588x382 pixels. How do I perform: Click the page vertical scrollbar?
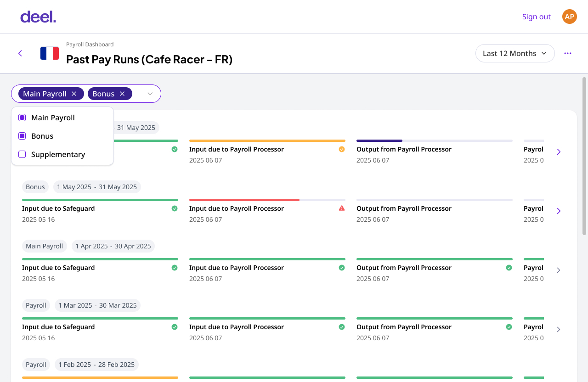pos(584,156)
